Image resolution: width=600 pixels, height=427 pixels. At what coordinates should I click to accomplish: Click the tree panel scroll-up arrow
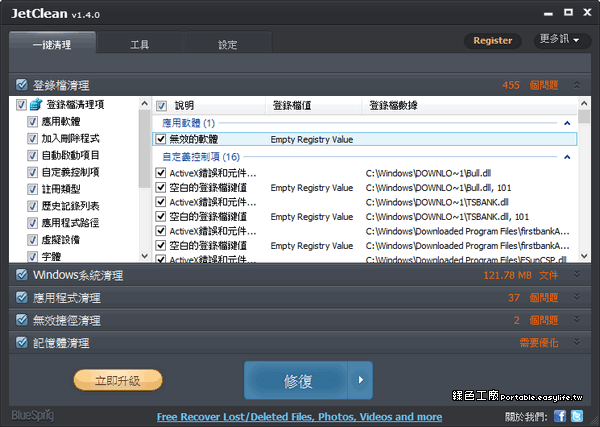(145, 103)
